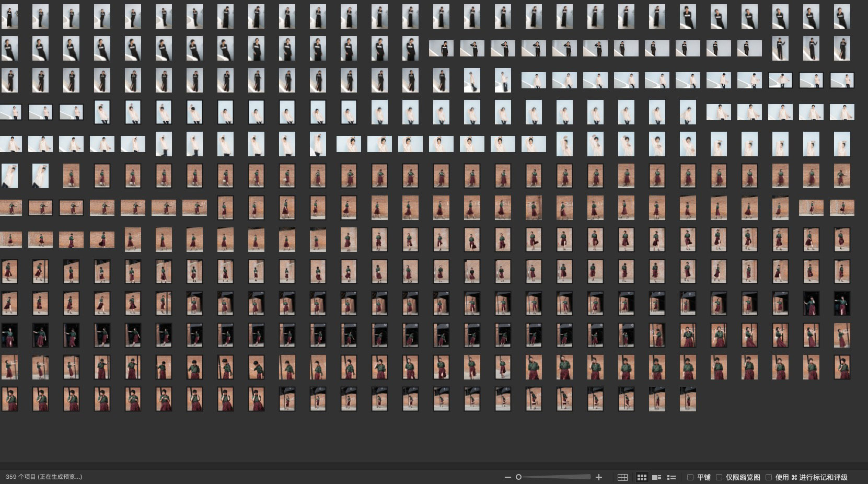This screenshot has width=868, height=484.
Task: Select the first thumbnail in the bottom row
Action: (9, 399)
